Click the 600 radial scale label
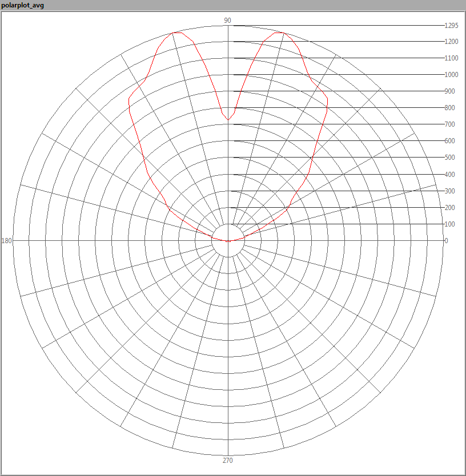 (x=450, y=141)
